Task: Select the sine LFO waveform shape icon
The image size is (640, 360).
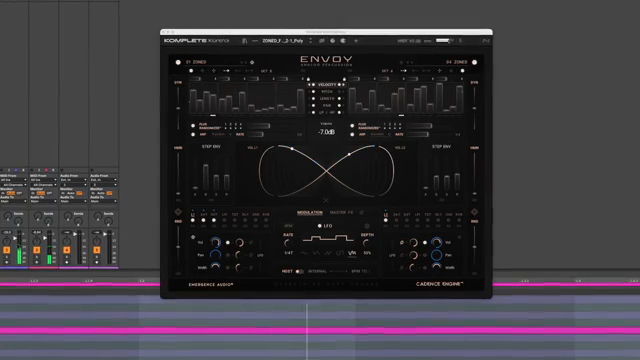Action: [x=304, y=253]
